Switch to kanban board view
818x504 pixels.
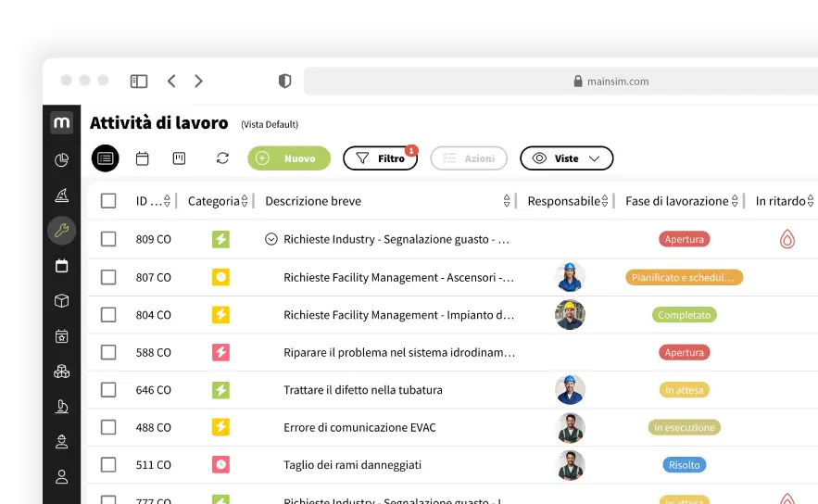pos(180,158)
